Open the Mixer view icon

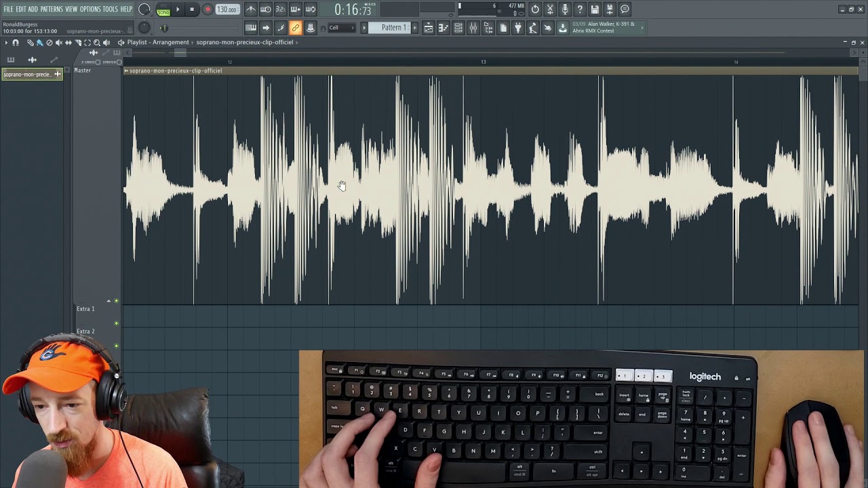(x=473, y=28)
